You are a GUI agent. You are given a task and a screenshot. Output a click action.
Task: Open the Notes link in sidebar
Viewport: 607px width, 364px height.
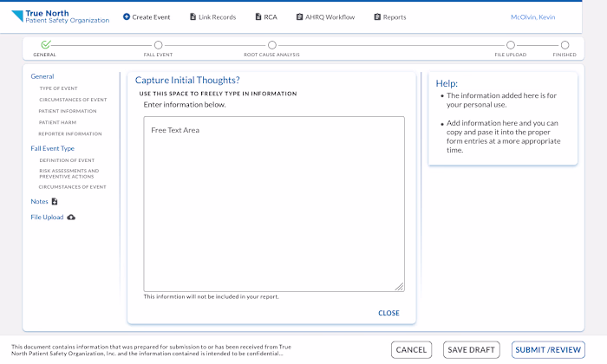tap(39, 202)
